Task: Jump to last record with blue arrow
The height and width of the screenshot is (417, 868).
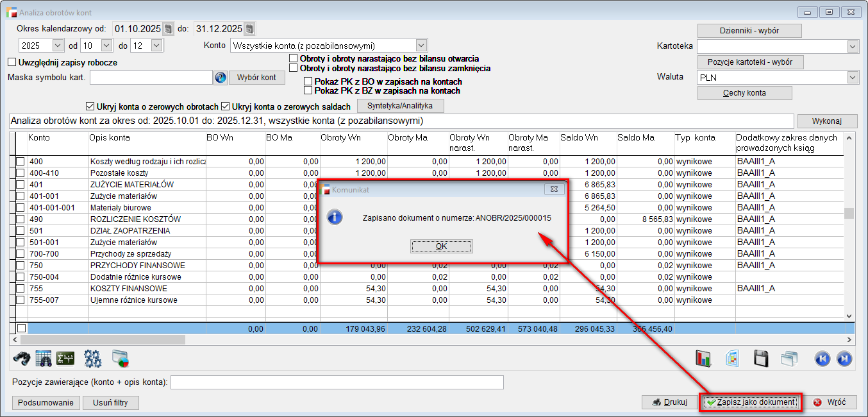Action: [x=844, y=359]
